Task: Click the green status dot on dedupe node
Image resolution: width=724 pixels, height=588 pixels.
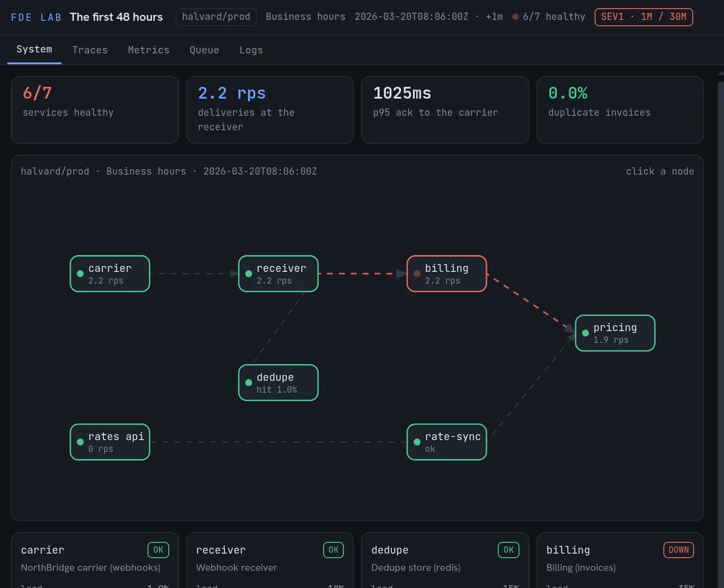Action: tap(248, 383)
